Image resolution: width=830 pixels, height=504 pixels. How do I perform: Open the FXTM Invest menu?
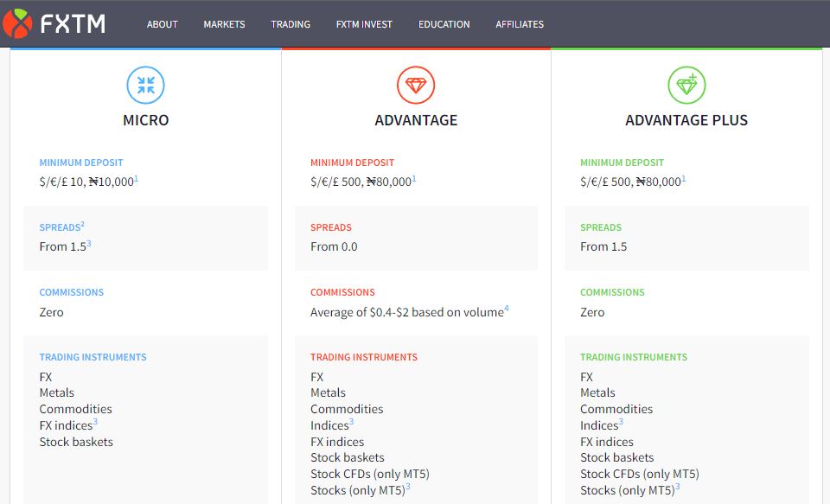pos(364,24)
